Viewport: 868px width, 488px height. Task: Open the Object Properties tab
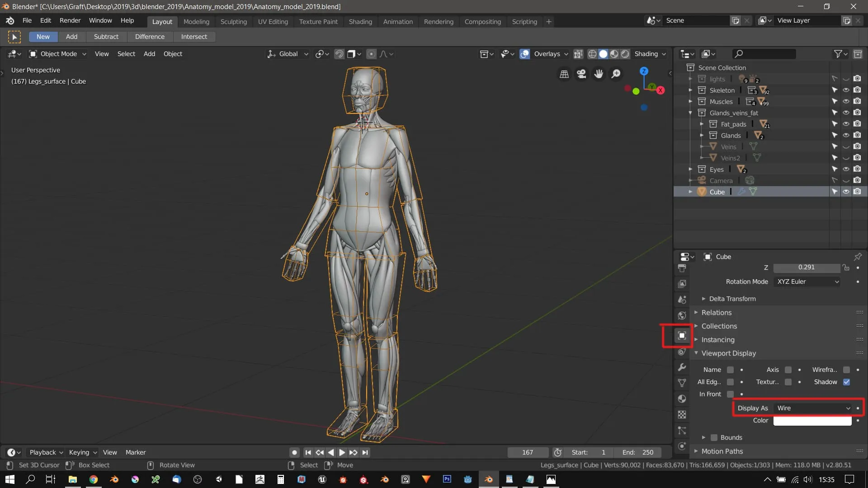pos(682,335)
